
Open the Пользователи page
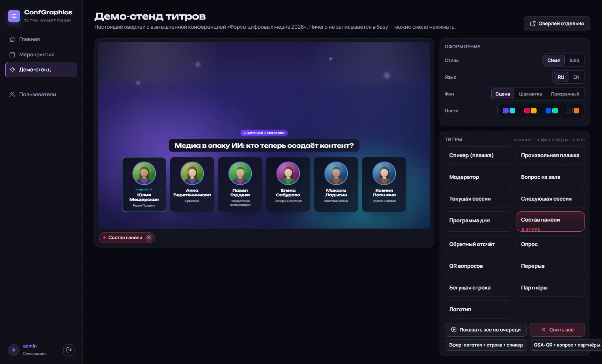(x=41, y=94)
